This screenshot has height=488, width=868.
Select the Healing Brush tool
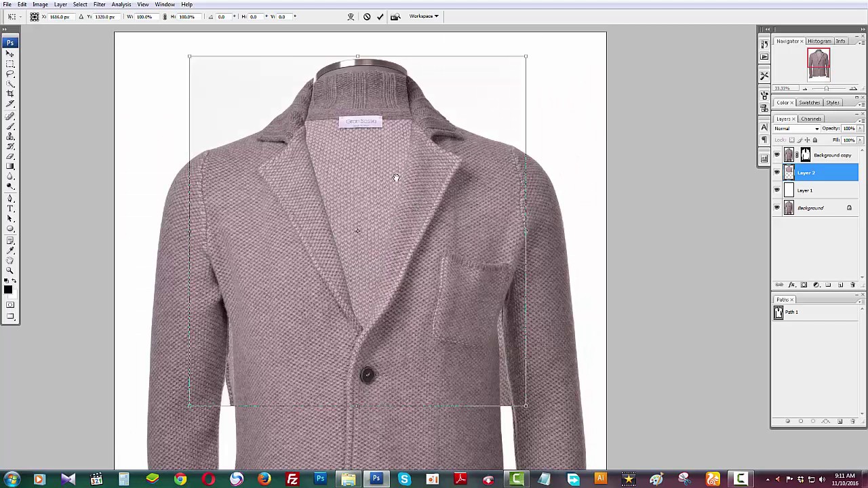pos(10,117)
